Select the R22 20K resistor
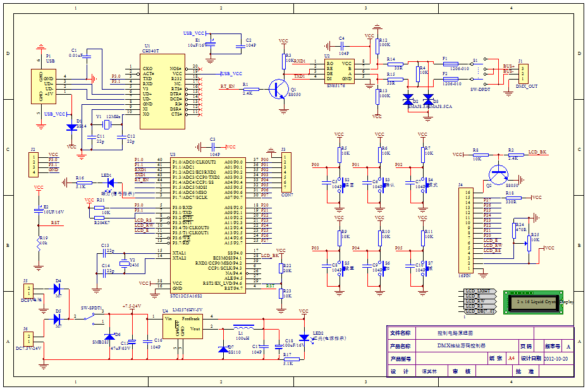 click(281, 268)
